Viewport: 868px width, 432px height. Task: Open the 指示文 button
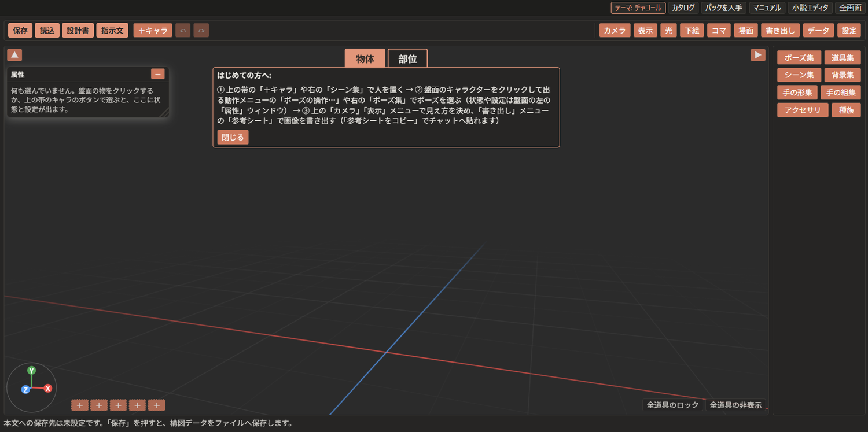(x=112, y=31)
